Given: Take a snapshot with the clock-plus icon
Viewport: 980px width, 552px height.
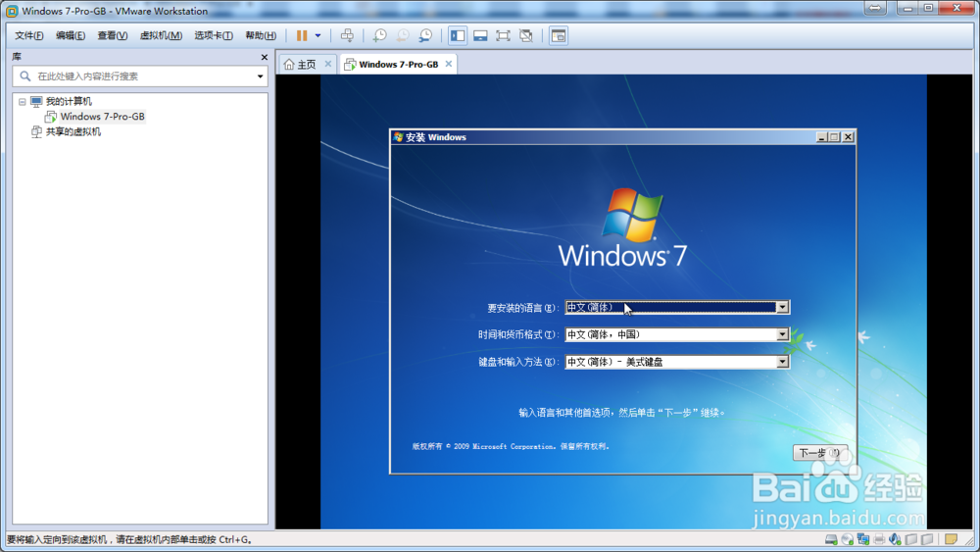Looking at the screenshot, I should pos(379,35).
